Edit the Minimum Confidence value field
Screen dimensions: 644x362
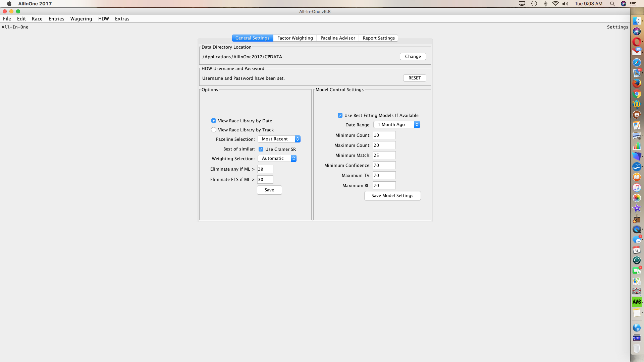click(384, 165)
